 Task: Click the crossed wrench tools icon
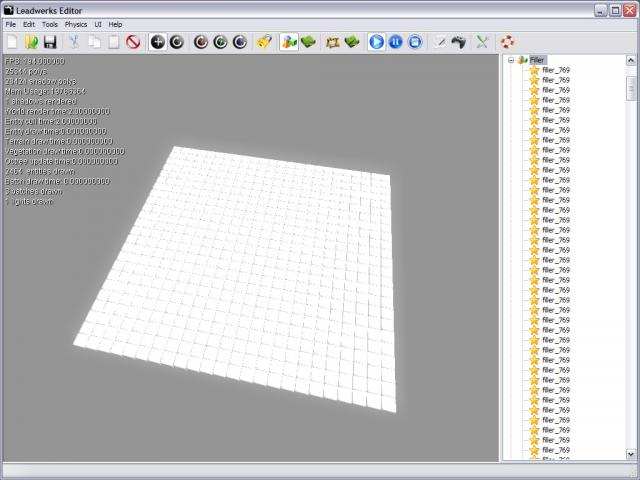(482, 42)
